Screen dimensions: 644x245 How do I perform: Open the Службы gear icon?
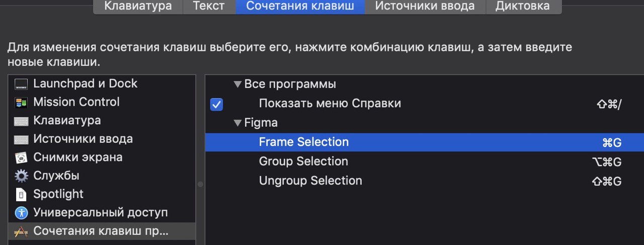(x=21, y=176)
